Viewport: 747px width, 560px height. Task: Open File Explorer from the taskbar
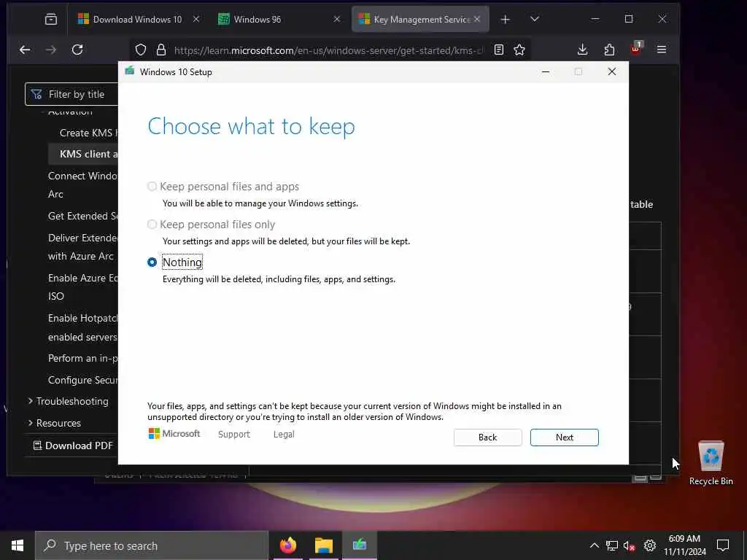pos(323,545)
